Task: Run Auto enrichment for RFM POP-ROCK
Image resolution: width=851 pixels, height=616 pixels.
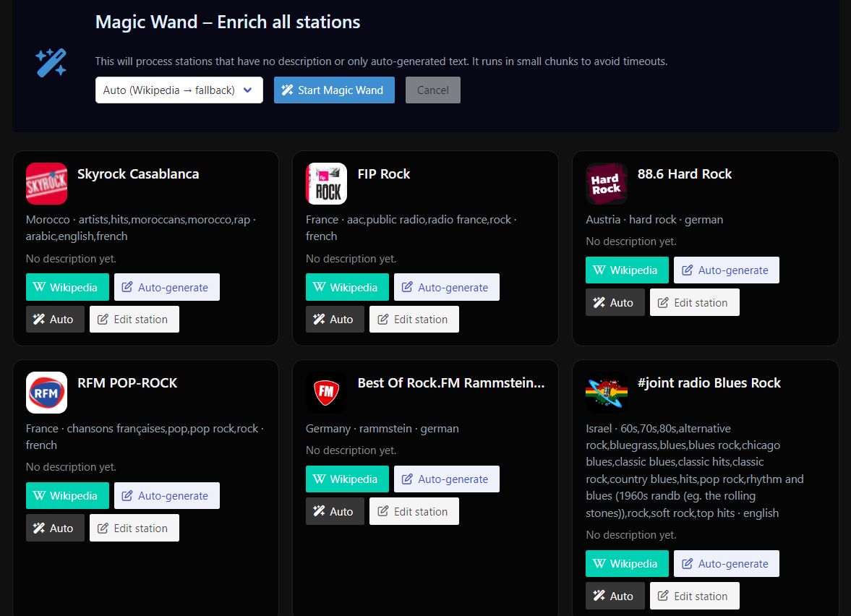Action: (x=56, y=528)
